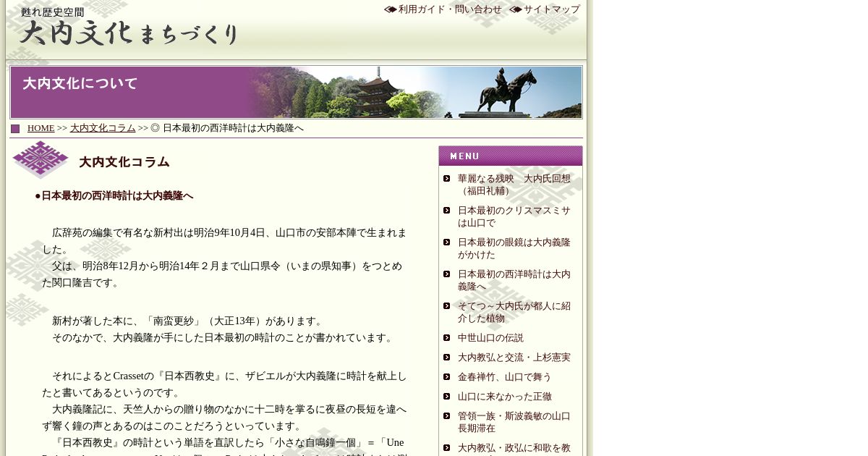Click bullet icon beside 中世山口の伝説
Screen dimensions: 868x456
point(447,338)
